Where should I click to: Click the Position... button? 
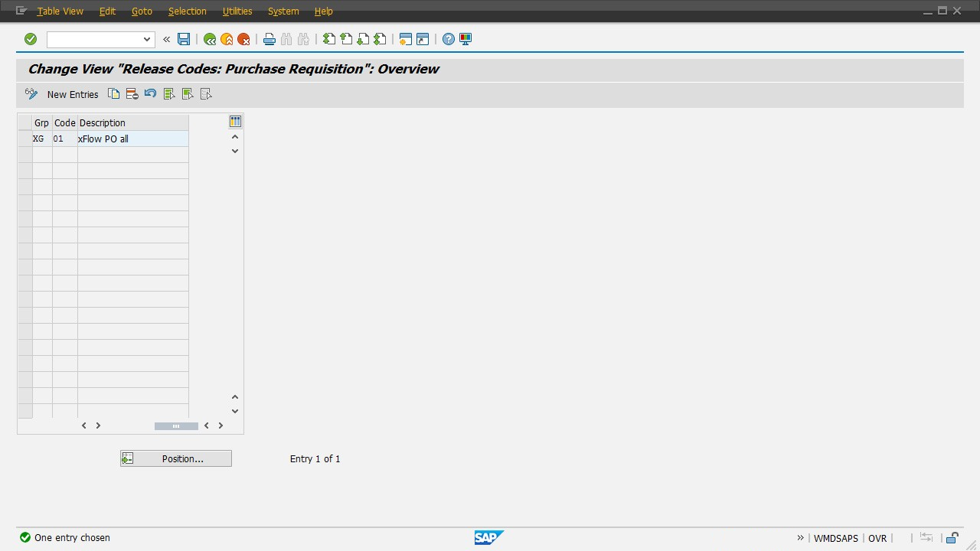pos(176,459)
